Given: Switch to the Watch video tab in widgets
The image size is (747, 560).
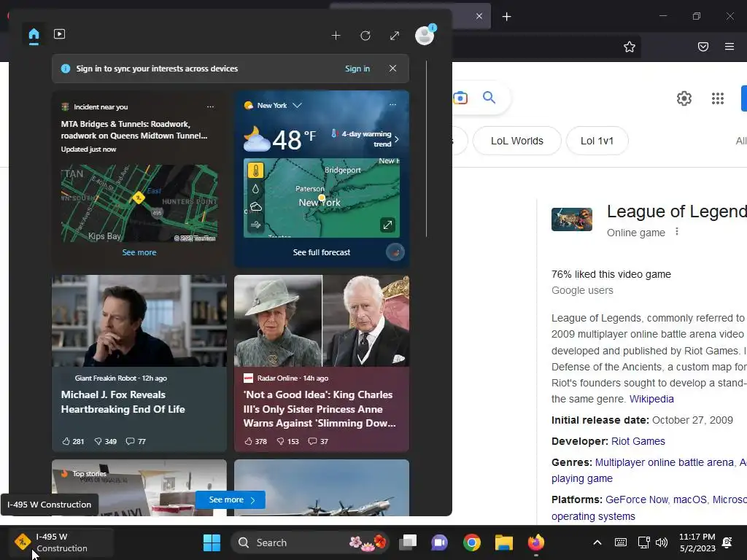Looking at the screenshot, I should click(60, 34).
